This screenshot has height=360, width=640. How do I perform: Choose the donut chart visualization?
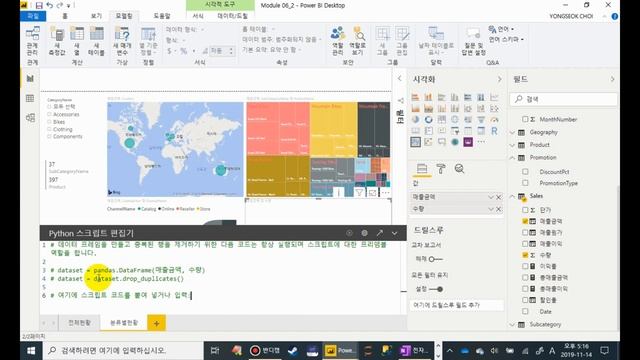coord(429,120)
